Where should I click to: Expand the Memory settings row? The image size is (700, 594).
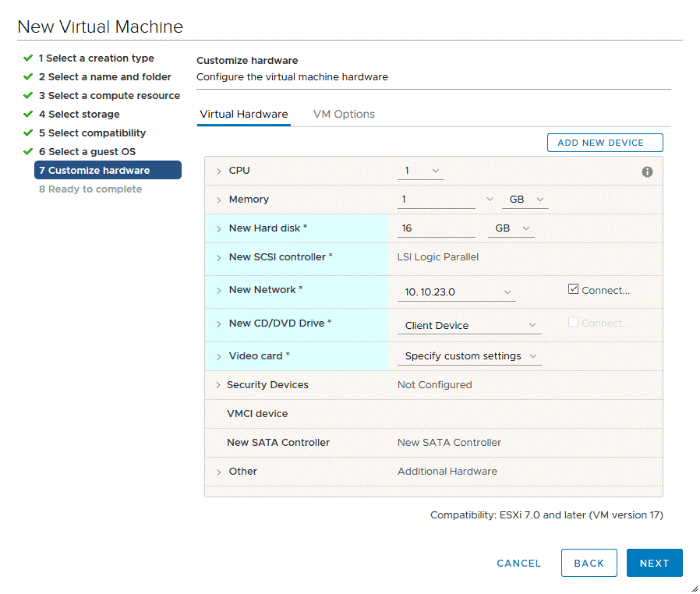click(x=219, y=200)
